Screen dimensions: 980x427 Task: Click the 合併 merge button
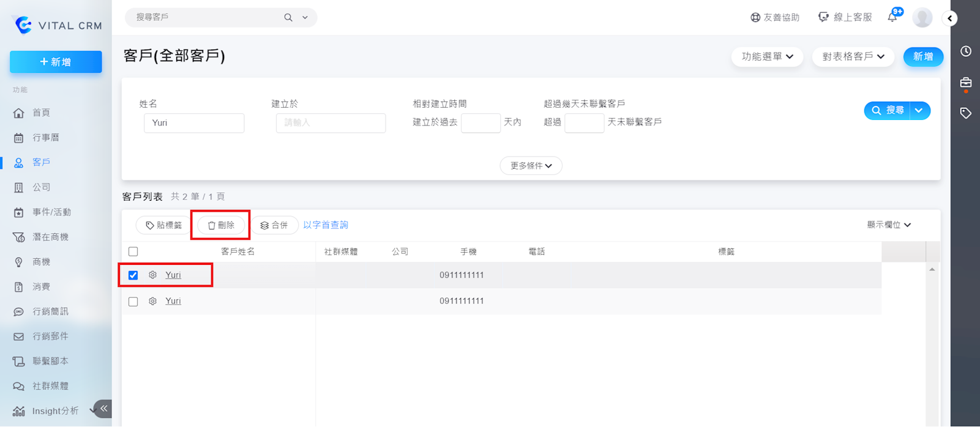point(274,225)
